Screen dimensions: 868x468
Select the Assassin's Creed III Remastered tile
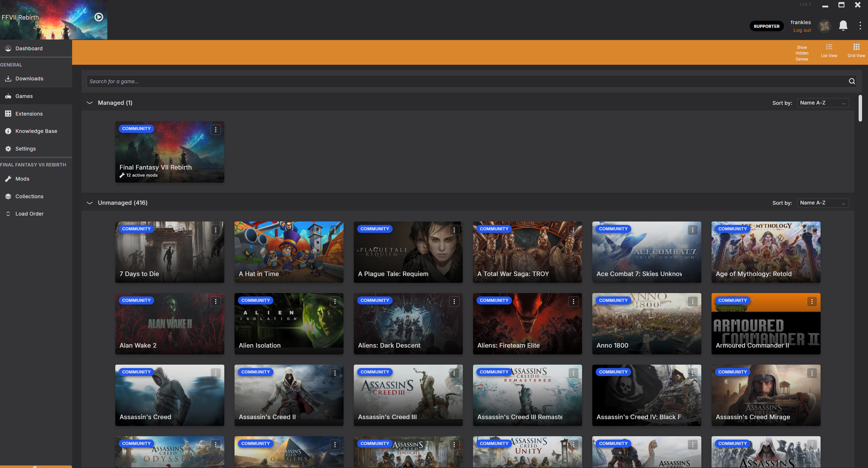point(527,395)
